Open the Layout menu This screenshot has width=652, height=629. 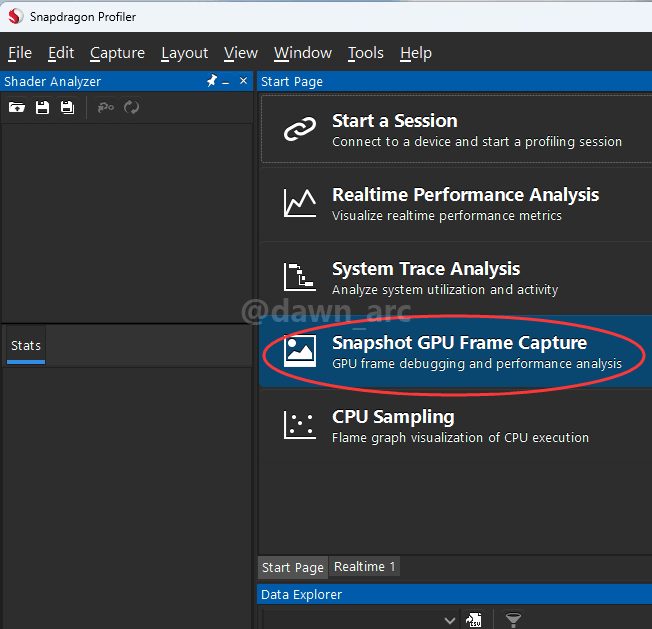point(185,53)
